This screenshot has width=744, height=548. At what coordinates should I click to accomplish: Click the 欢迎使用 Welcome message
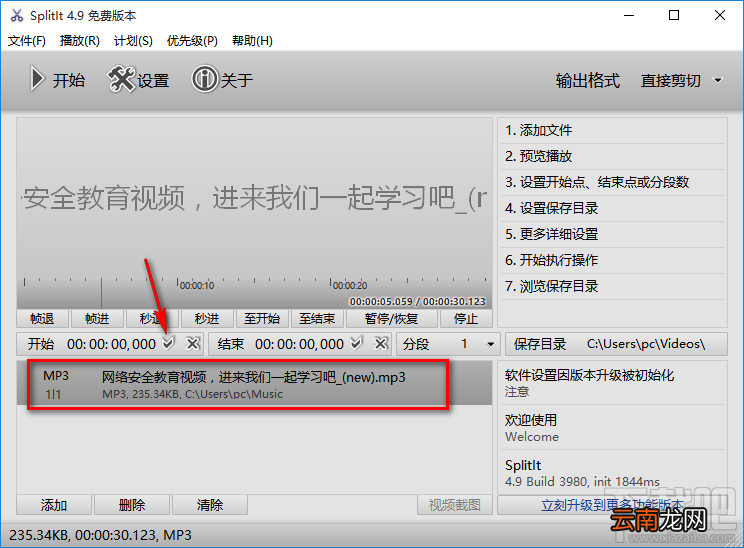(x=612, y=427)
